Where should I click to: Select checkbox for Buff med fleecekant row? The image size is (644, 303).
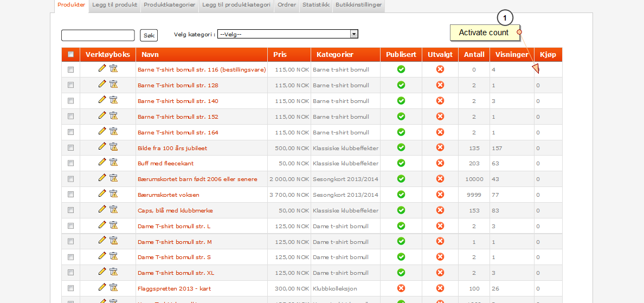coord(70,163)
